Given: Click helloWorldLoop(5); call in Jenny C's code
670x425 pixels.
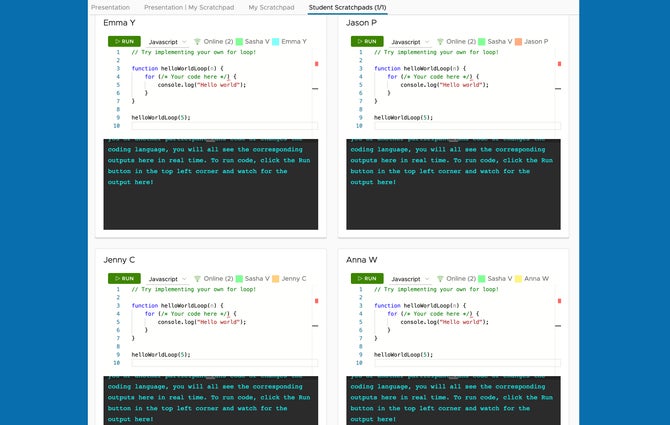Looking at the screenshot, I should click(x=161, y=355).
